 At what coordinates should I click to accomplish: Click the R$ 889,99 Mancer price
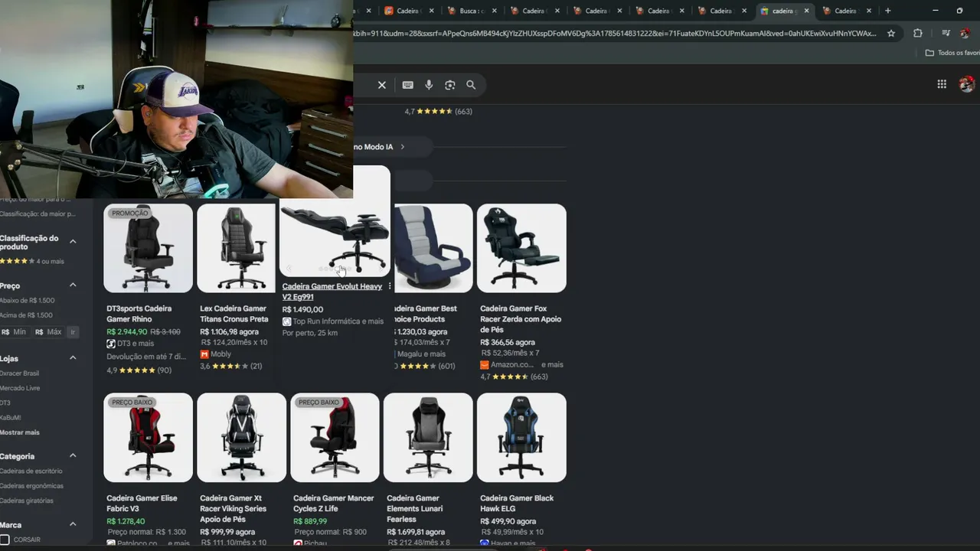[310, 522]
